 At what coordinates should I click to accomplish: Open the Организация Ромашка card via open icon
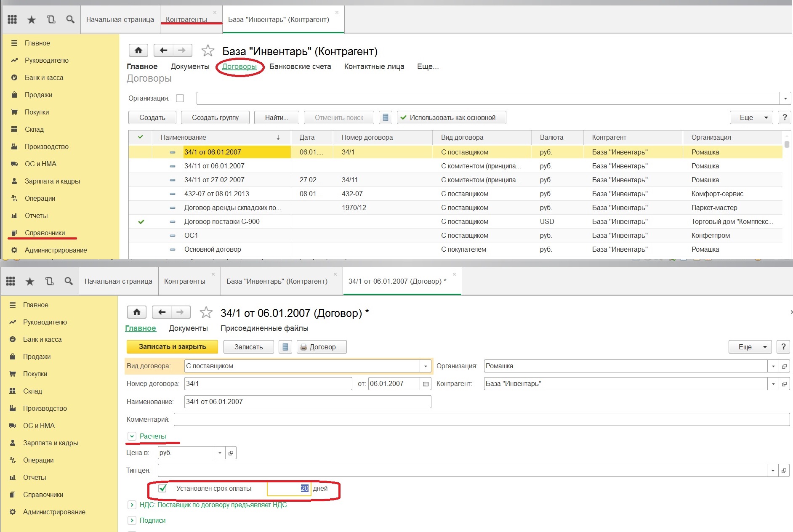coord(784,366)
